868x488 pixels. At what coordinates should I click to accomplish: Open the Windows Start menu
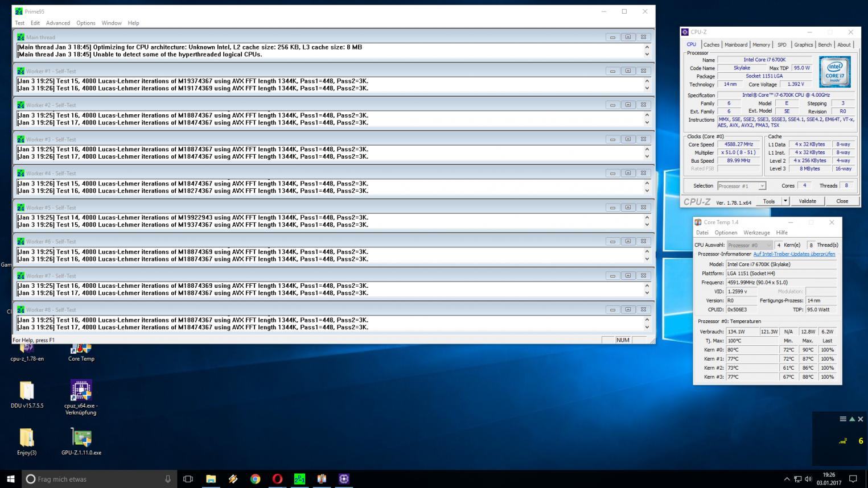(x=10, y=479)
